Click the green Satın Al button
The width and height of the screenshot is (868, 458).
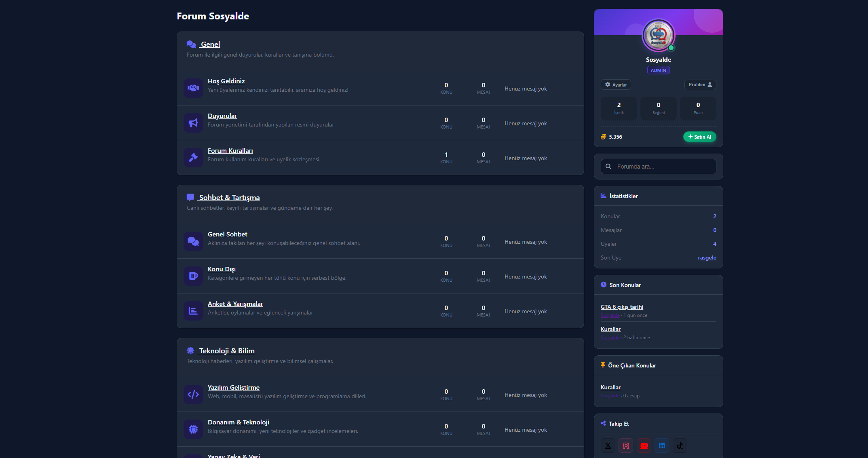[x=700, y=137]
